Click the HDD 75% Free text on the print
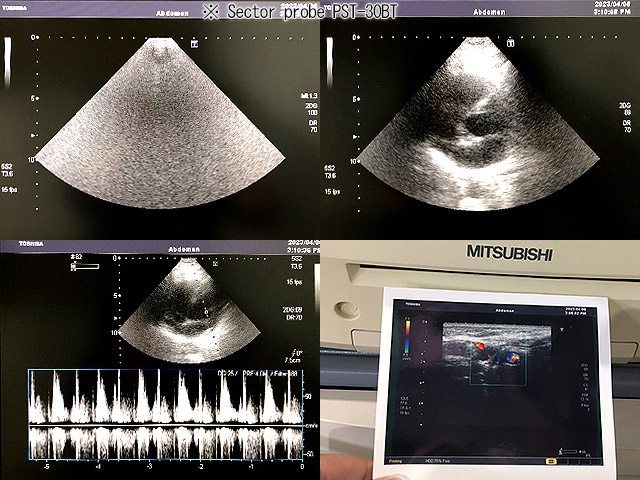Screen dimensions: 640x480 click(438, 461)
